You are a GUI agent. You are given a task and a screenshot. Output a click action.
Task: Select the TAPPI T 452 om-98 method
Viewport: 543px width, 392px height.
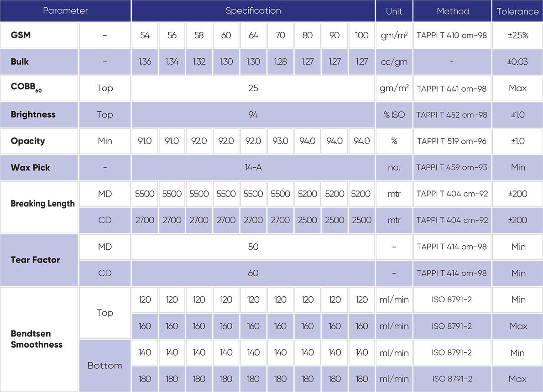(452, 114)
